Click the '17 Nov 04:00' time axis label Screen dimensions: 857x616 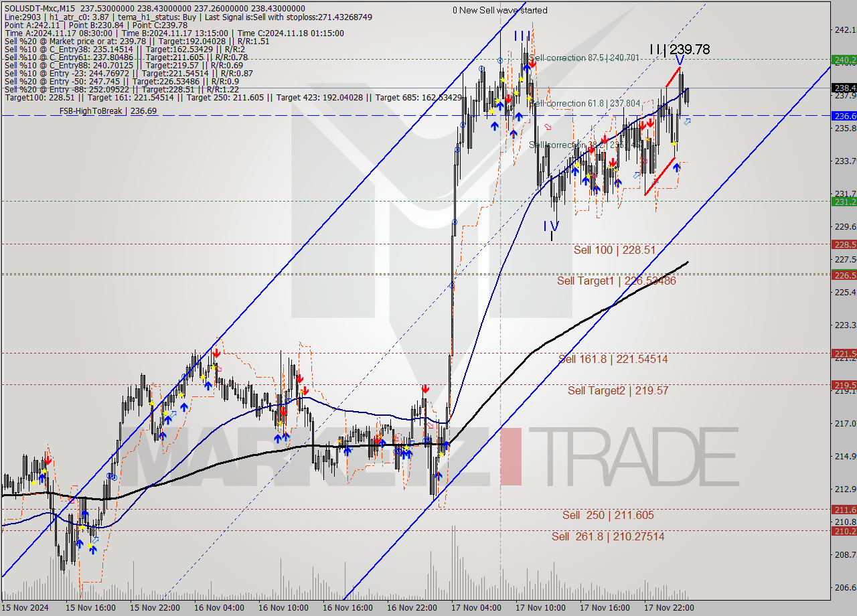(477, 608)
